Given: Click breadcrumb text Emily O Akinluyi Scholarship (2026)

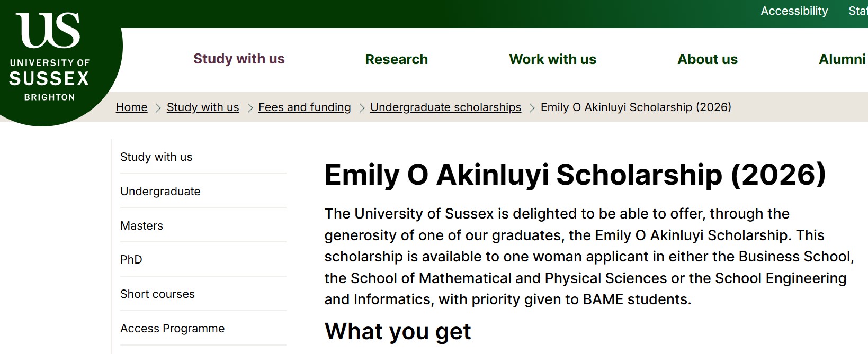Looking at the screenshot, I should coord(636,107).
